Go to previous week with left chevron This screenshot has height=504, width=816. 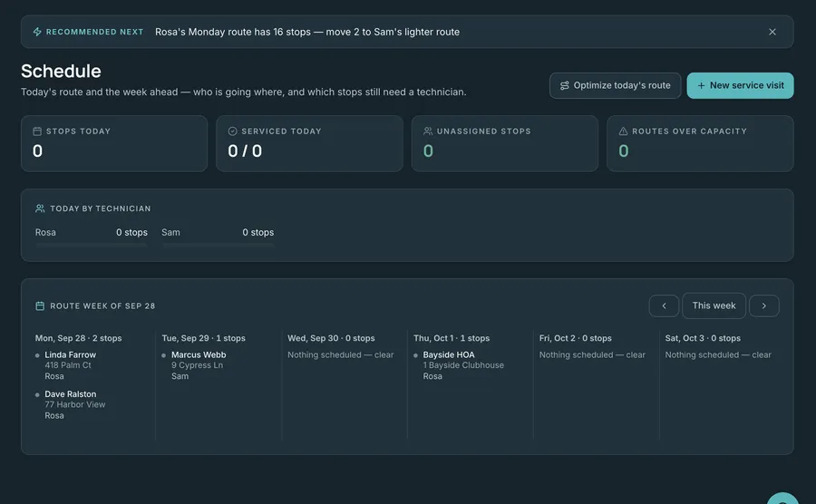pos(664,305)
